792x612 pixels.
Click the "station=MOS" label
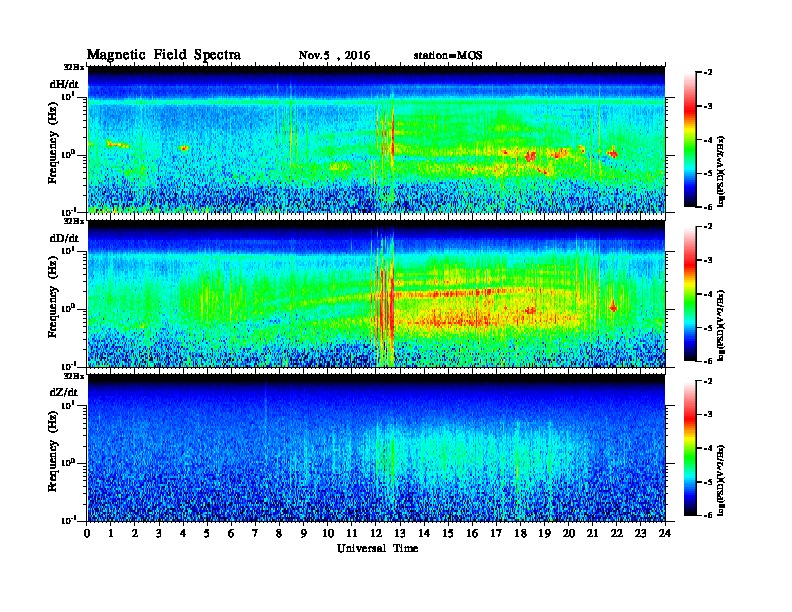click(x=448, y=56)
